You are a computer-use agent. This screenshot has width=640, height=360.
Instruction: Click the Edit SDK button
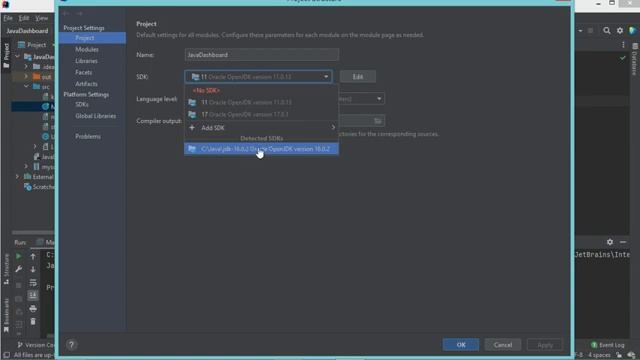tap(358, 77)
